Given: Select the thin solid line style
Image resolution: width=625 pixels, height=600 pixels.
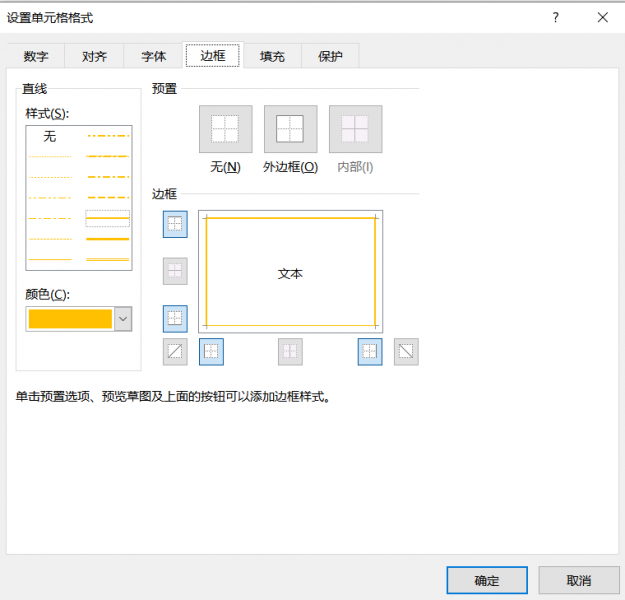Looking at the screenshot, I should (x=50, y=260).
